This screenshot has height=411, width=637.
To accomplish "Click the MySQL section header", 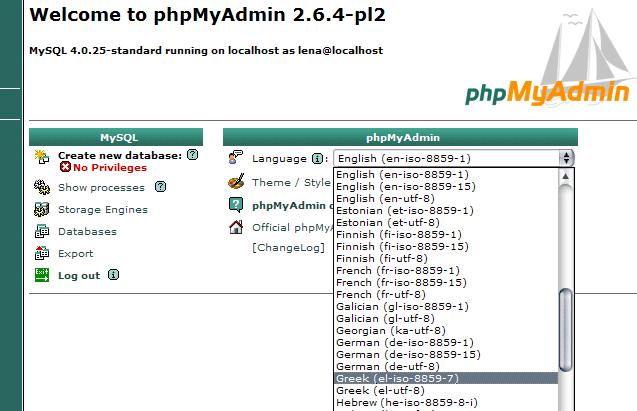I will tap(116, 137).
